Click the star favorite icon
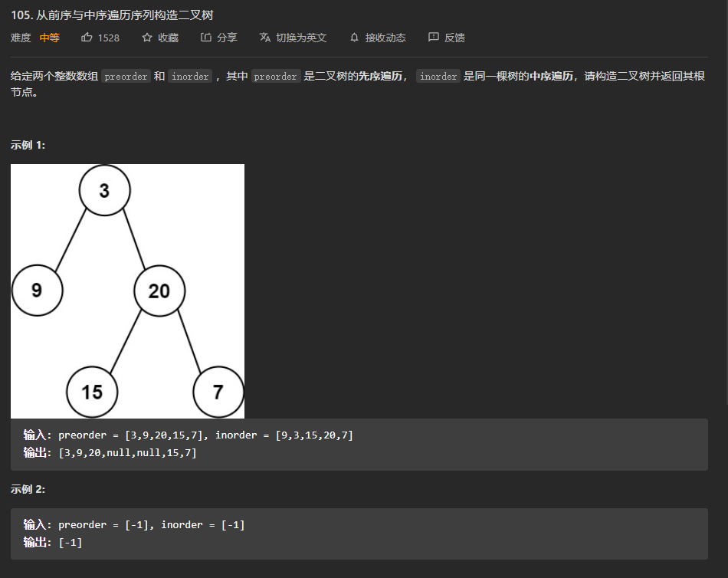The width and height of the screenshot is (728, 578). coord(146,37)
